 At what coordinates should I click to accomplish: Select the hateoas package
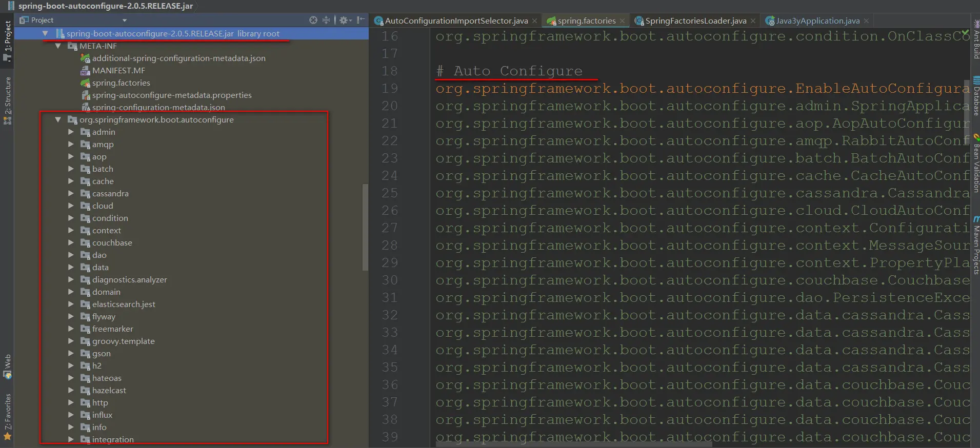tap(107, 378)
